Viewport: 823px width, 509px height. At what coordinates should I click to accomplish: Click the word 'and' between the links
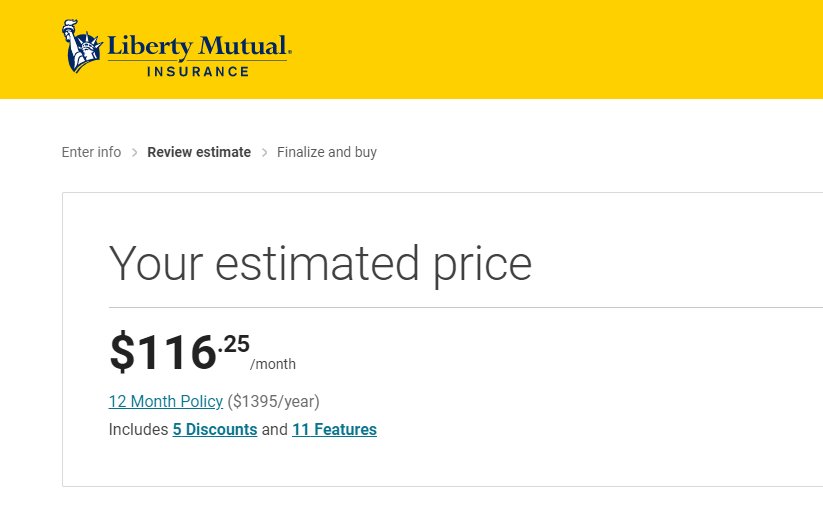pos(275,429)
